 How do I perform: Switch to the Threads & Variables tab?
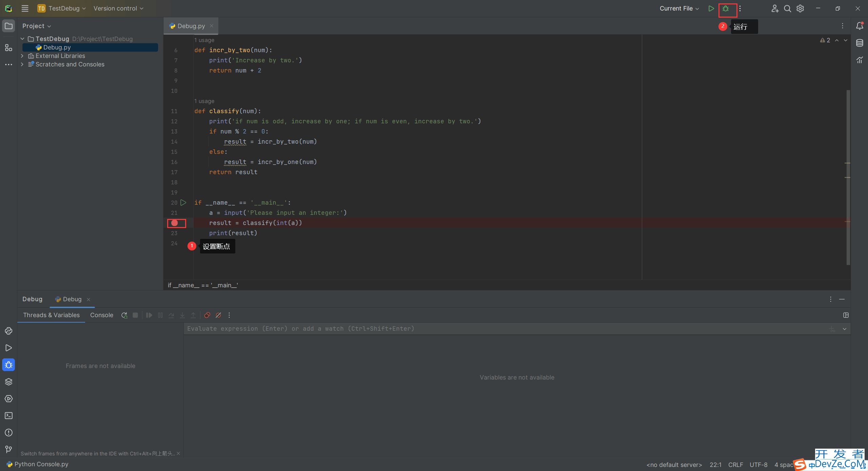point(51,314)
